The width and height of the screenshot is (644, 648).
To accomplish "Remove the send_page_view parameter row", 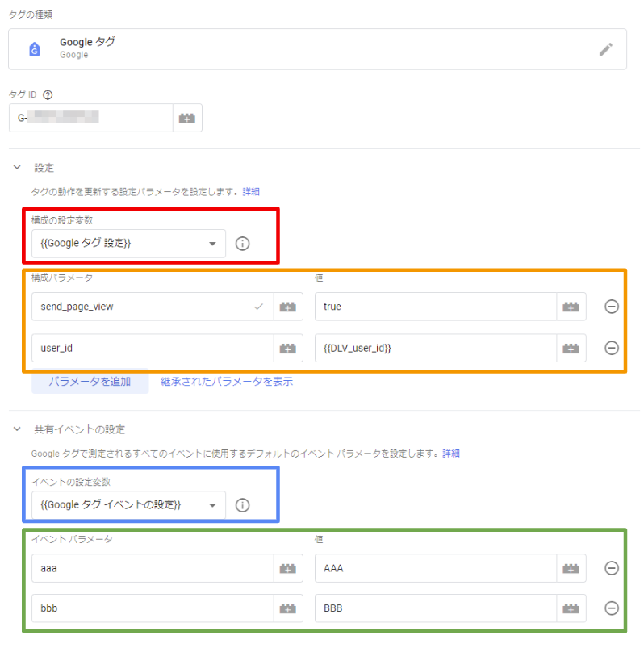I will (612, 307).
